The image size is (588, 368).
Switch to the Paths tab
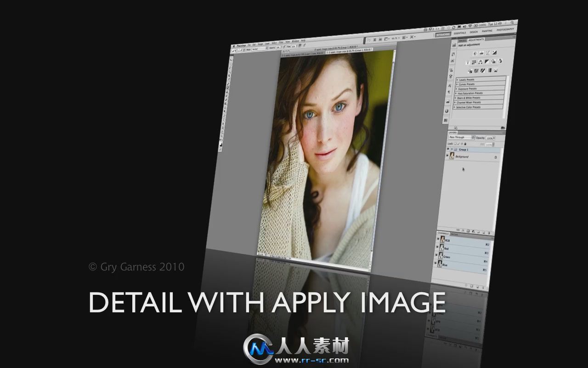pyautogui.click(x=454, y=234)
